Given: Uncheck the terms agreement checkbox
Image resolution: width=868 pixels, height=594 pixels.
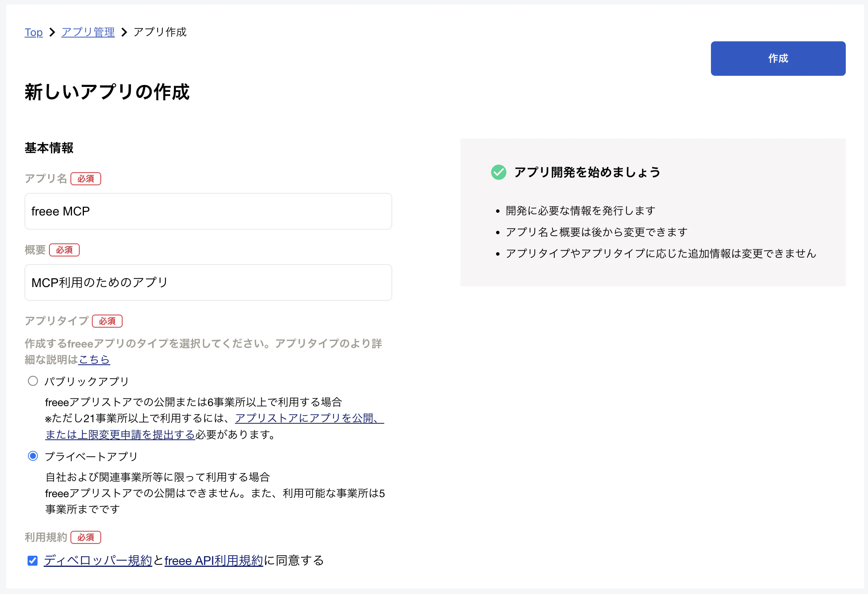Looking at the screenshot, I should [x=33, y=561].
